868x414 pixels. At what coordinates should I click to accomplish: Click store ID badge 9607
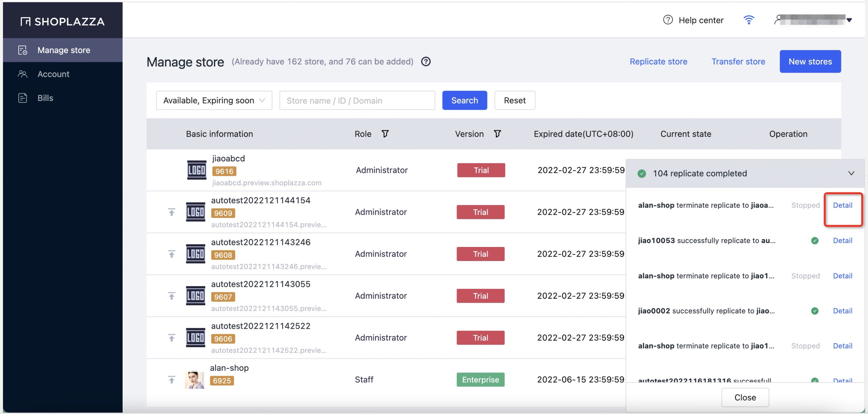(223, 297)
